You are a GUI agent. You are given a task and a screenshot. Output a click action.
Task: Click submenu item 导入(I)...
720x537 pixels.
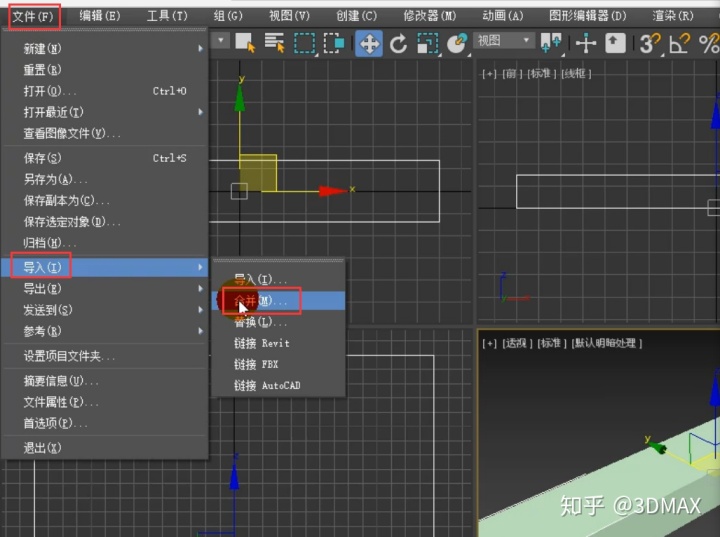(x=278, y=279)
